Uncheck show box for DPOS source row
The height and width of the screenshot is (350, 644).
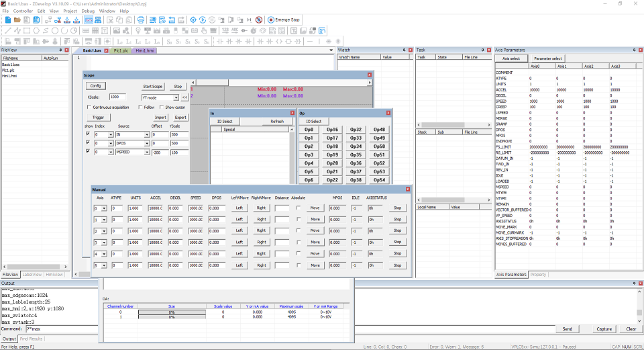click(88, 142)
